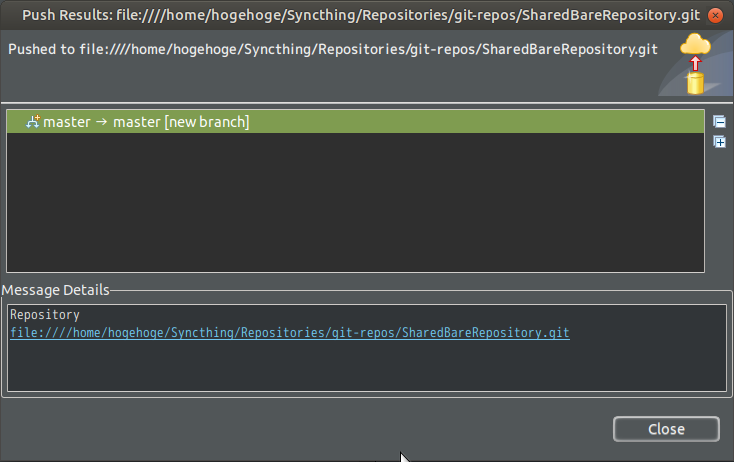Expand all push result entries

pos(719,142)
